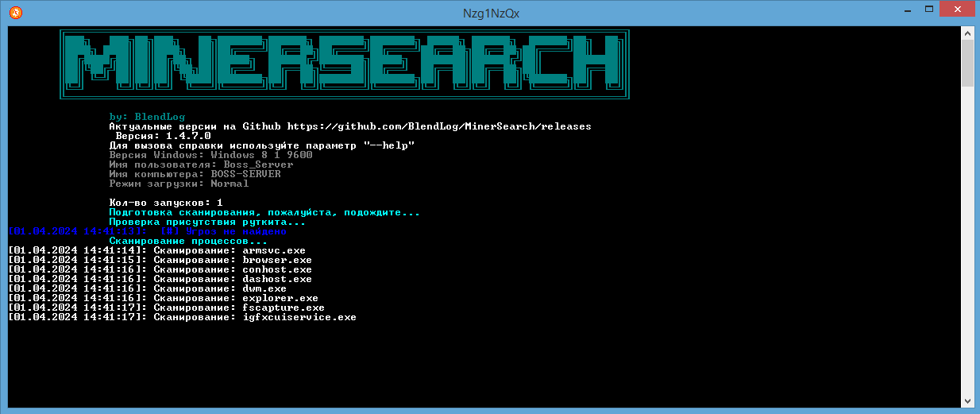Click the vertical scrollbar thumb
The width and height of the screenshot is (980, 414).
pos(967,63)
